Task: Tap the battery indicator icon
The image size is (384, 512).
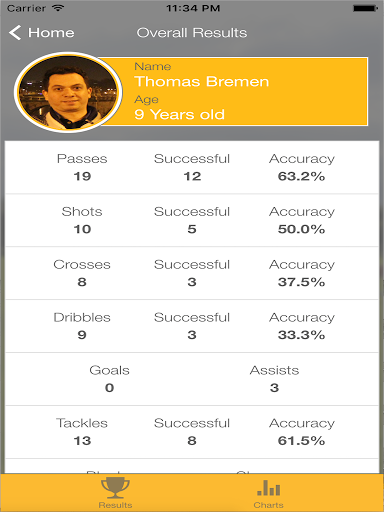Action: click(365, 8)
